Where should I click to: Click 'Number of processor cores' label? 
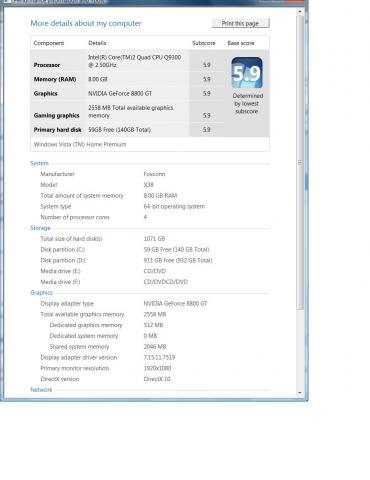pyautogui.click(x=75, y=217)
